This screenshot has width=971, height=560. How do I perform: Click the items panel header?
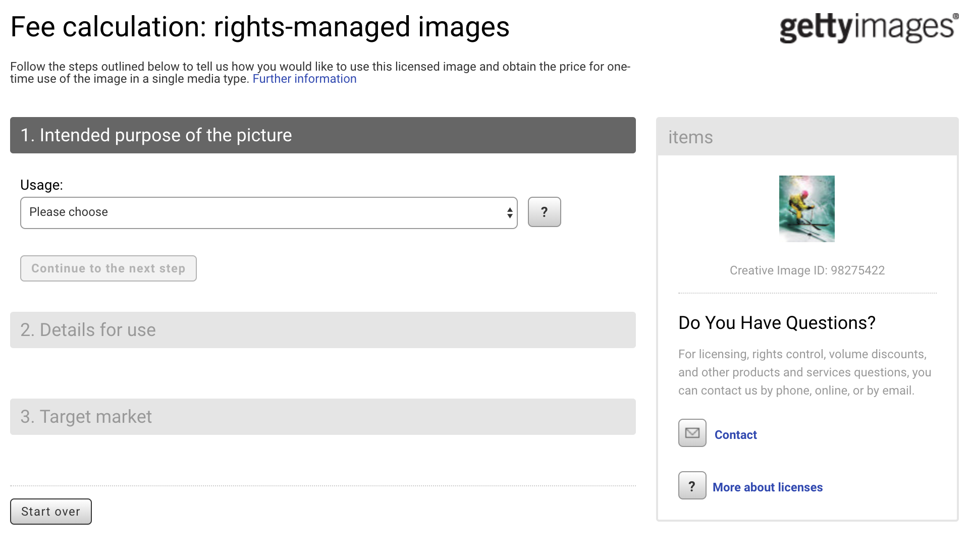[x=807, y=137]
